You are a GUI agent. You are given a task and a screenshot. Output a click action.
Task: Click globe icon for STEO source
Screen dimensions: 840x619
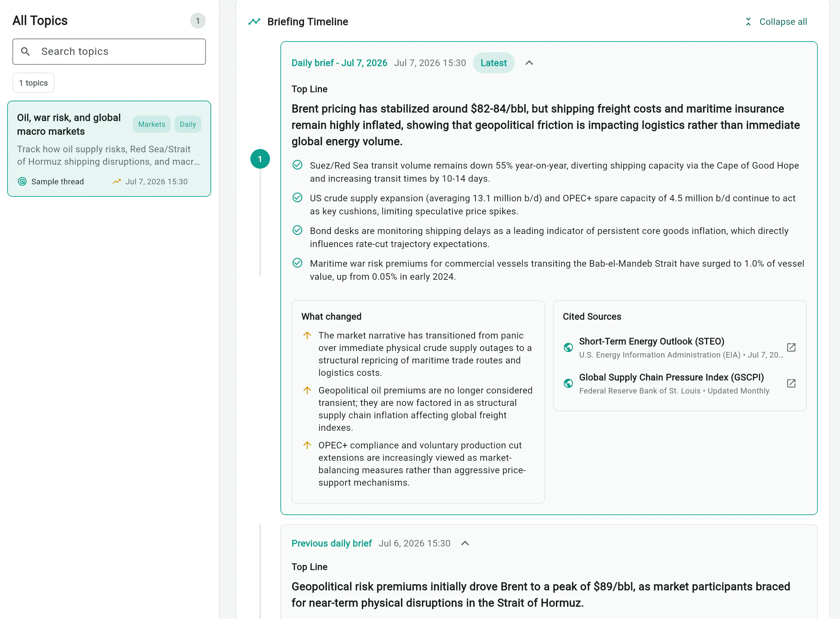pyautogui.click(x=568, y=347)
